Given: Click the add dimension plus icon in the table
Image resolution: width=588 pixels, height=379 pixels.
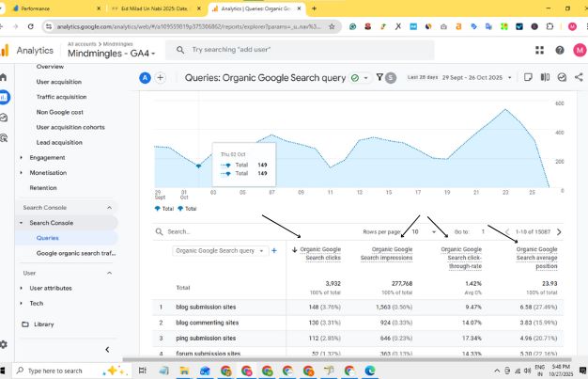Looking at the screenshot, I should click(x=274, y=250).
